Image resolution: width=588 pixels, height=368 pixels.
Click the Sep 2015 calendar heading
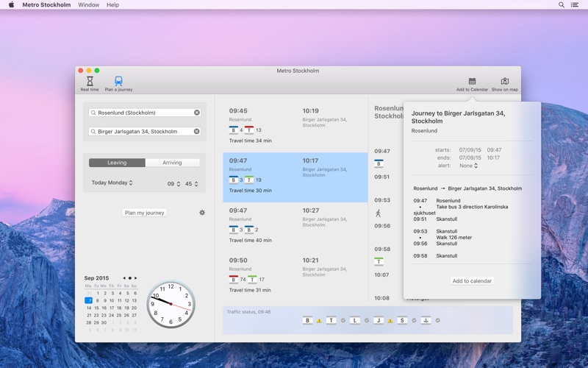96,278
